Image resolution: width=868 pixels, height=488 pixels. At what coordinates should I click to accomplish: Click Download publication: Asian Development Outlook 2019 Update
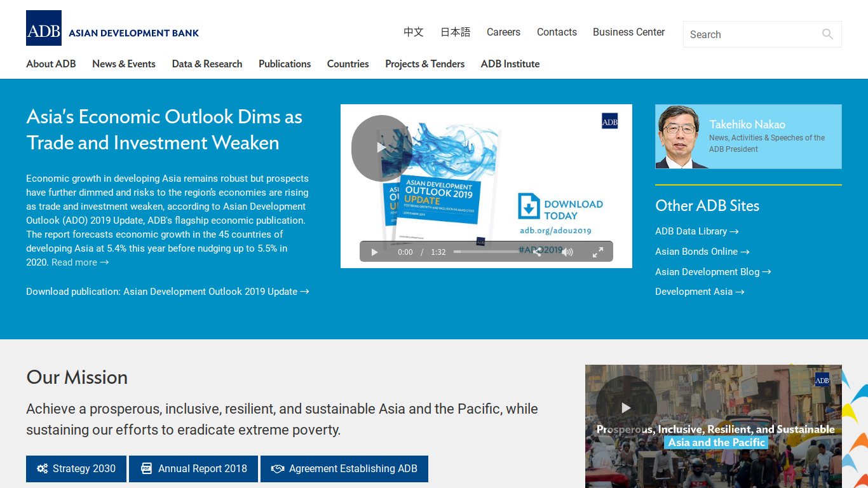click(168, 292)
